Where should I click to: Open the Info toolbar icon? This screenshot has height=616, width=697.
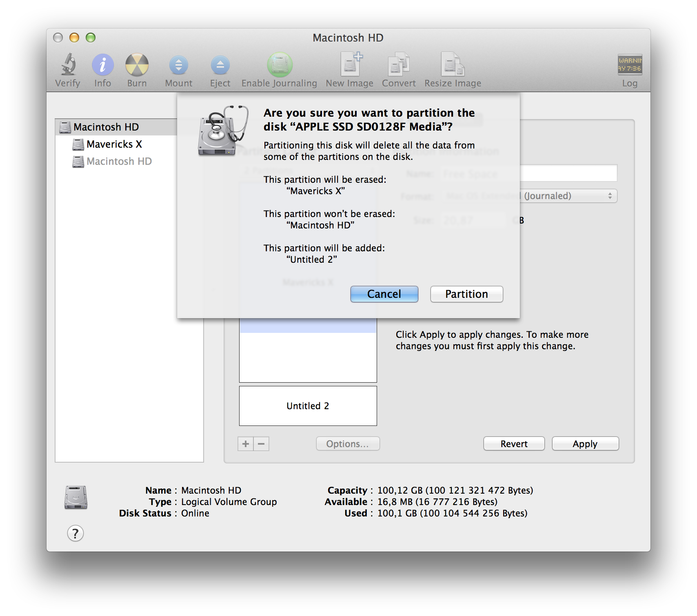(102, 65)
